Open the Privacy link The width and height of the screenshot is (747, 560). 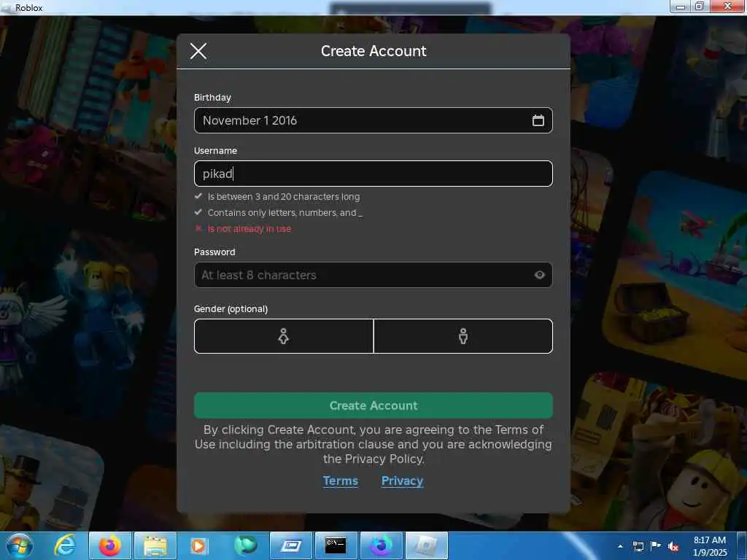(x=402, y=481)
